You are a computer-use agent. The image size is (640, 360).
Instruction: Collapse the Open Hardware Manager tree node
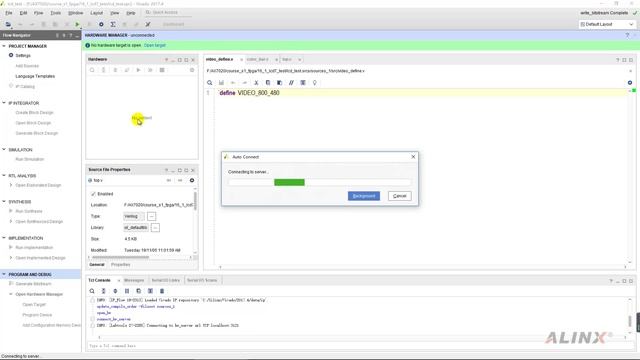point(11,294)
